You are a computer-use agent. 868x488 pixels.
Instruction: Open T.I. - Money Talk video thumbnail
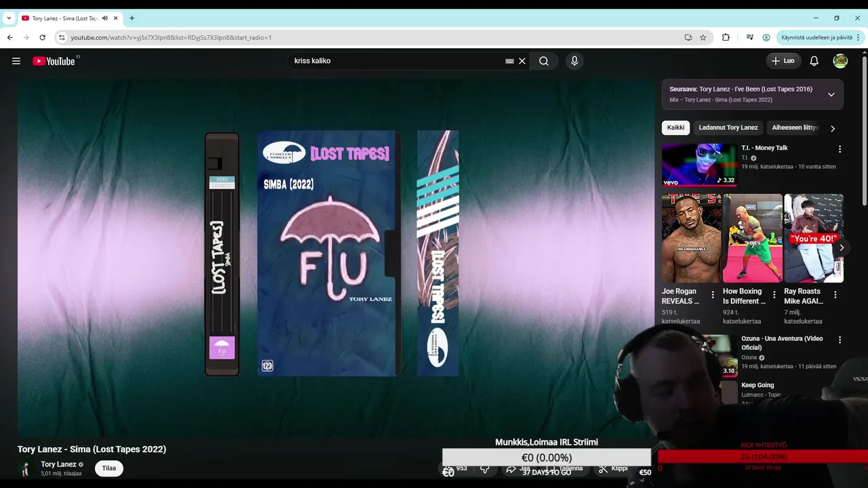(x=700, y=164)
